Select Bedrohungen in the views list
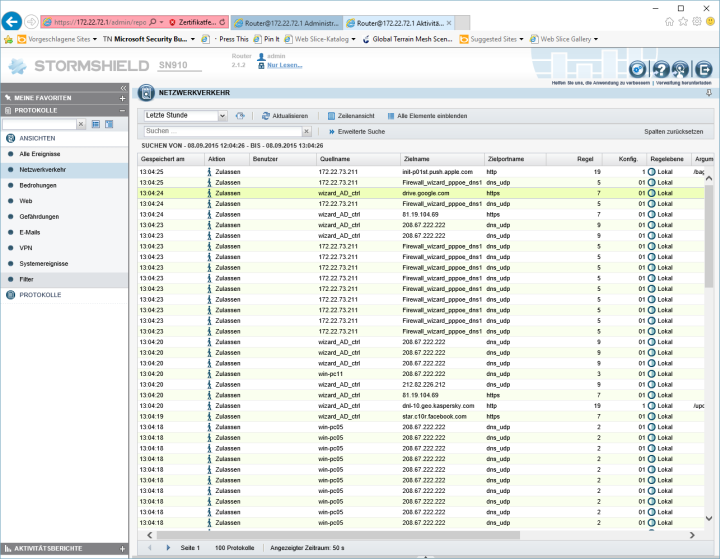 [38, 185]
